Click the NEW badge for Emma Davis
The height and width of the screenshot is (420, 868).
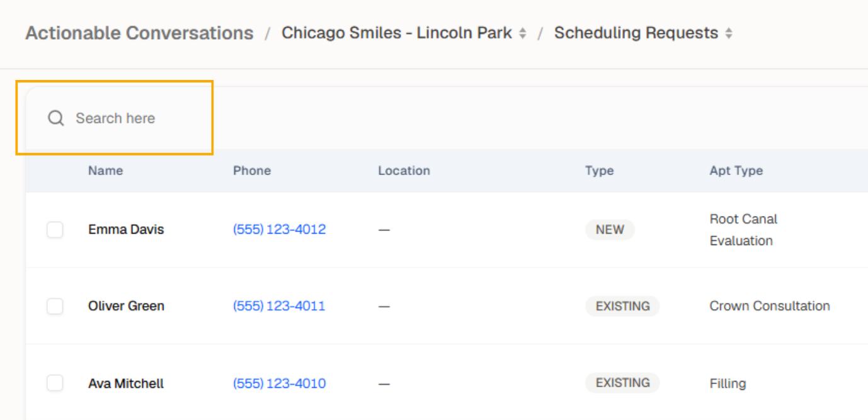click(x=610, y=230)
